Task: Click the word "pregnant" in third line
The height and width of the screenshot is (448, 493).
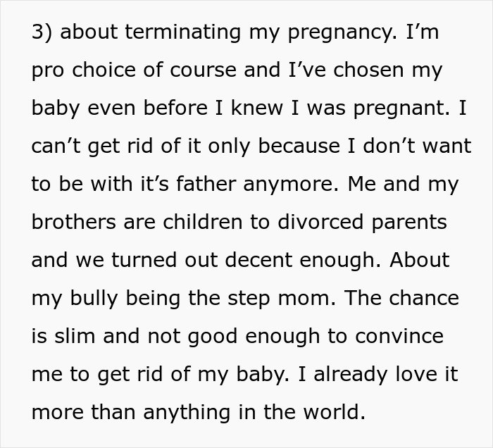Action: (405, 109)
